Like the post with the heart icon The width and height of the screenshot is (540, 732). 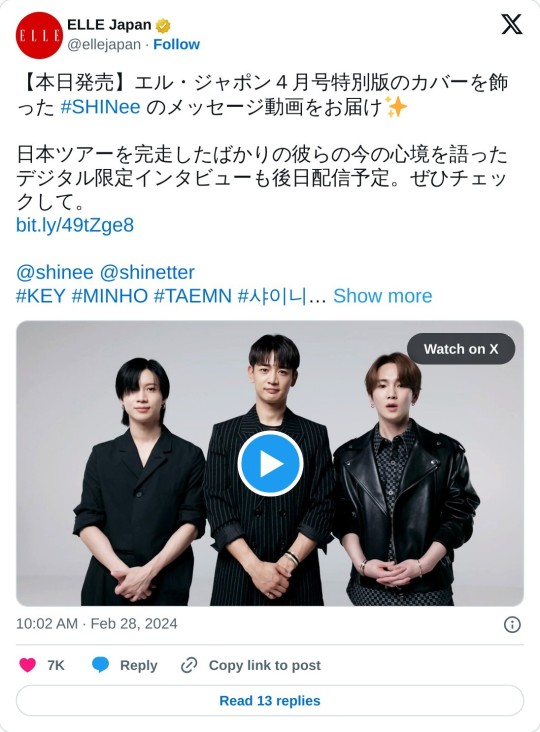click(28, 665)
